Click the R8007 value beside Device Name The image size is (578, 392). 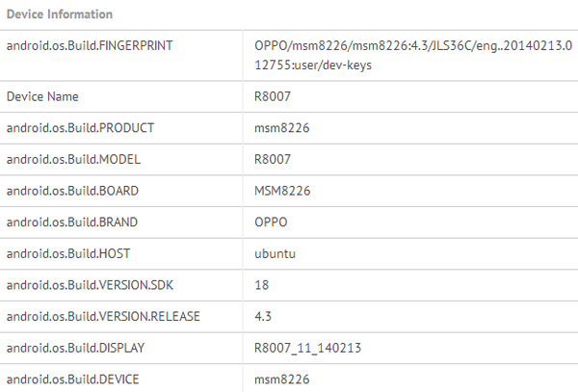click(272, 96)
